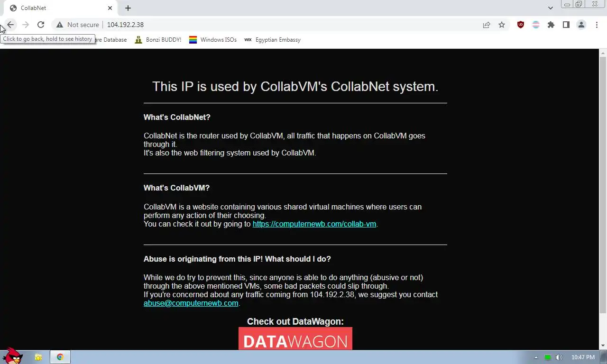Select the CollabNet tab

[x=61, y=8]
